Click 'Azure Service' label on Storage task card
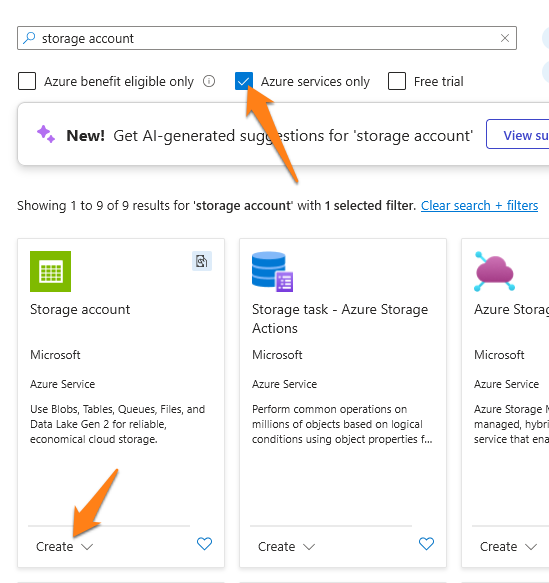 tap(284, 384)
